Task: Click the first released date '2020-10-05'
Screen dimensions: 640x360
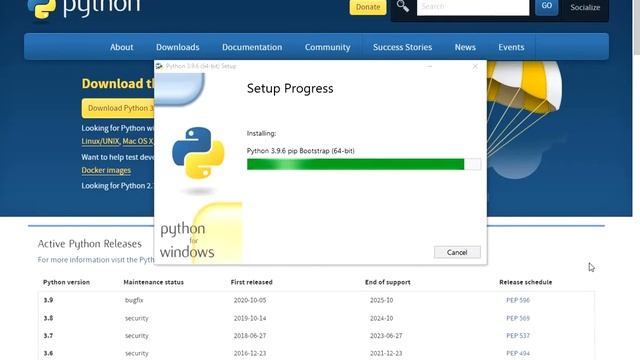Action: click(x=249, y=300)
